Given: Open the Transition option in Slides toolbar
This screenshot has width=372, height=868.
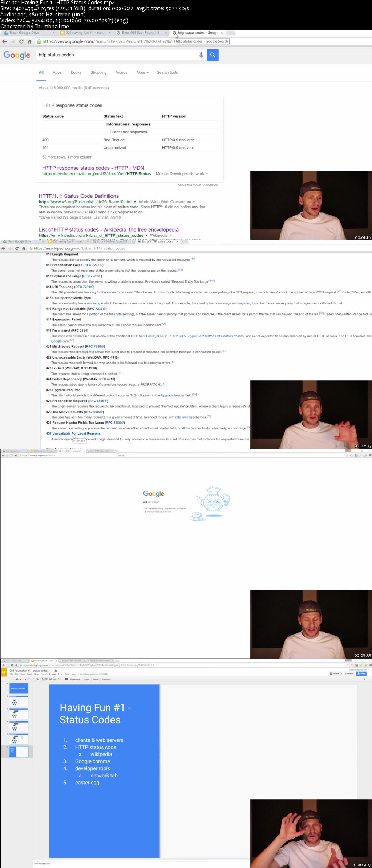Looking at the screenshot, I should click(x=106, y=679).
